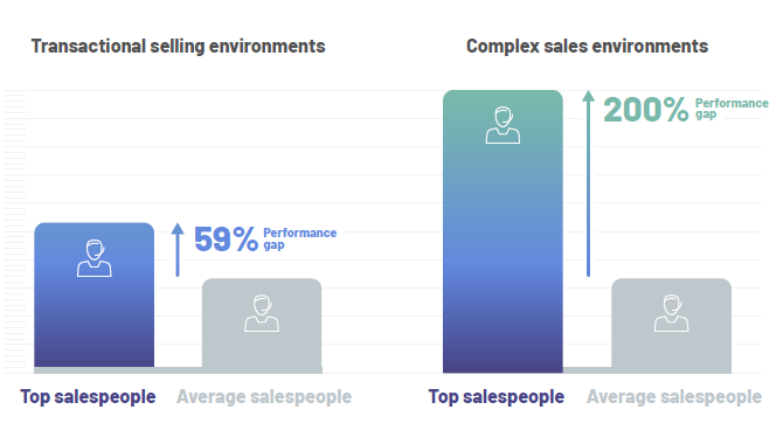Image resolution: width=780 pixels, height=426 pixels.
Task: Click the blue gradient Top salespeople bar on left
Action: (94, 295)
